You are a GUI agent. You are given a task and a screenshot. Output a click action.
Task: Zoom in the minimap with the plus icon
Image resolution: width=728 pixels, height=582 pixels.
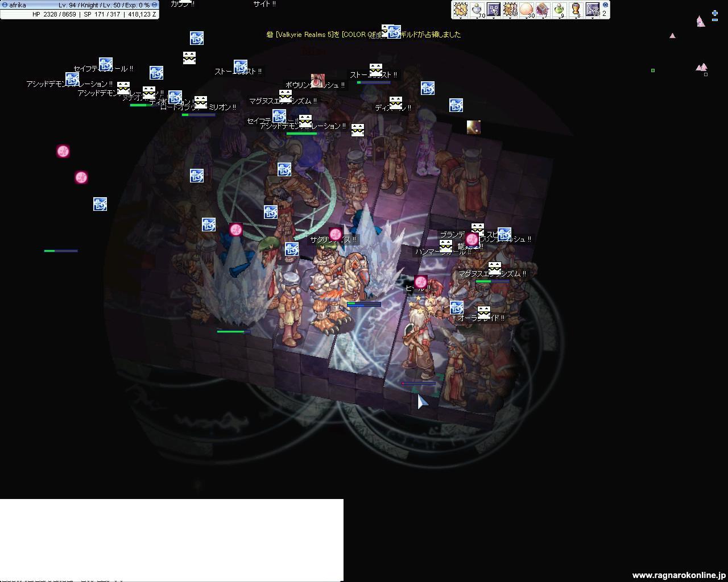715,13
